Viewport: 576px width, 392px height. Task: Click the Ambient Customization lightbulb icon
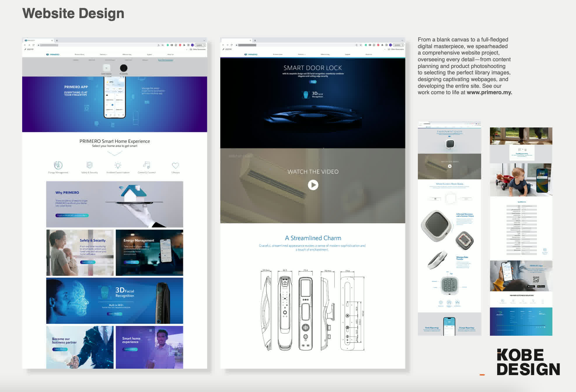[118, 164]
